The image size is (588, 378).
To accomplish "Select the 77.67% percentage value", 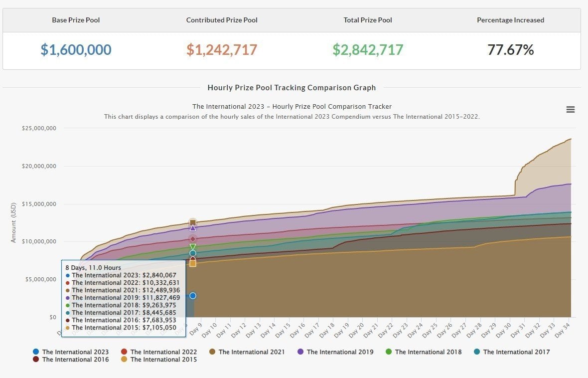I will click(x=510, y=49).
